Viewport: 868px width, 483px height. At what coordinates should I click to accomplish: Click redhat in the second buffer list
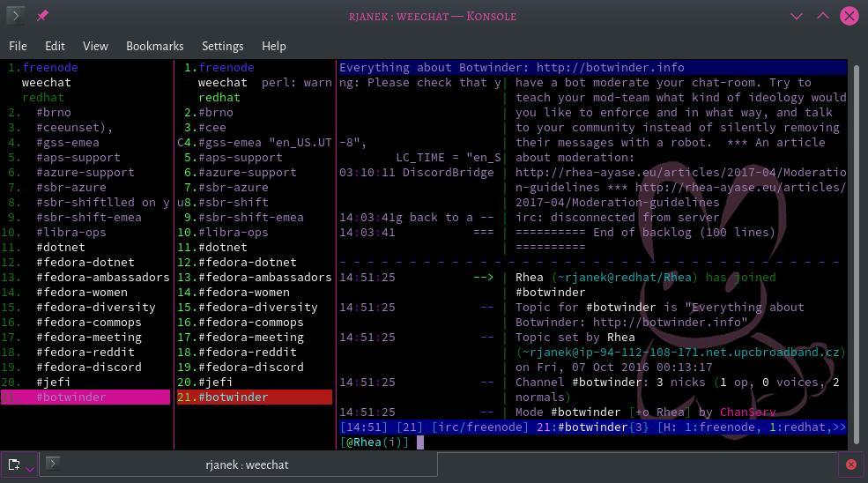pos(219,98)
